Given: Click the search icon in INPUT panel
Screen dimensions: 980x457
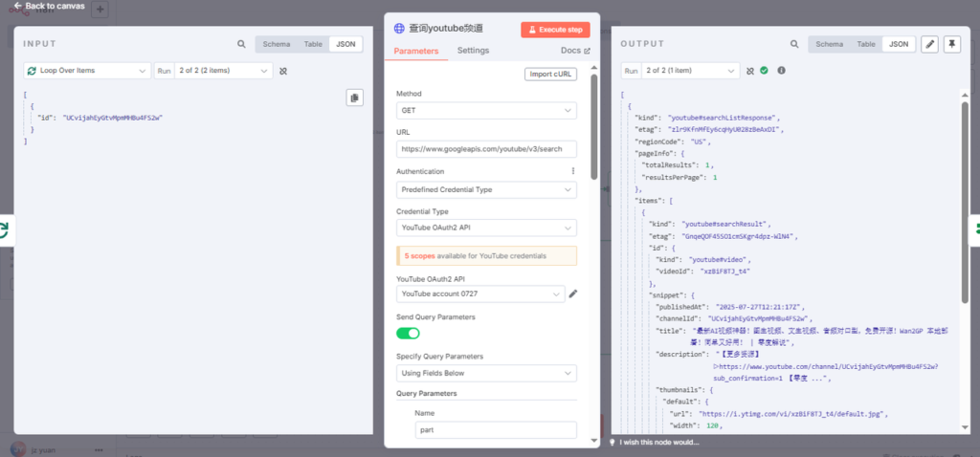Looking at the screenshot, I should (x=241, y=44).
